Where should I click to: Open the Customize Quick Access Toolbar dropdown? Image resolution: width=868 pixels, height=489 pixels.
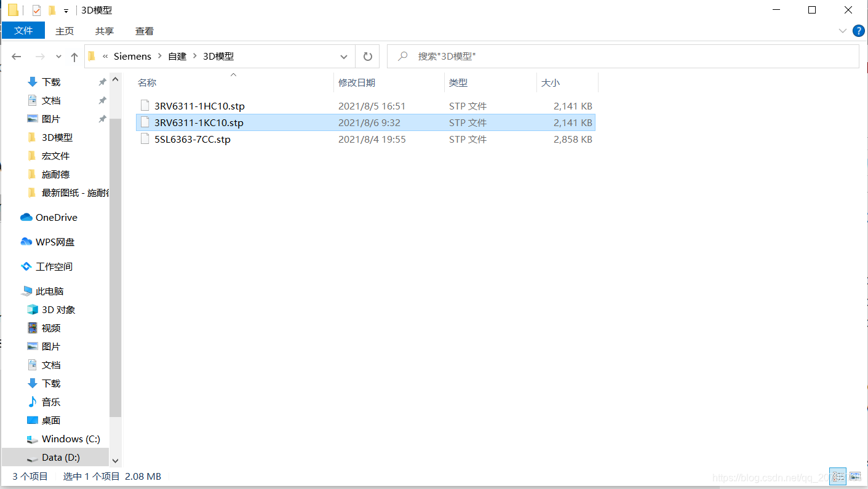(66, 11)
